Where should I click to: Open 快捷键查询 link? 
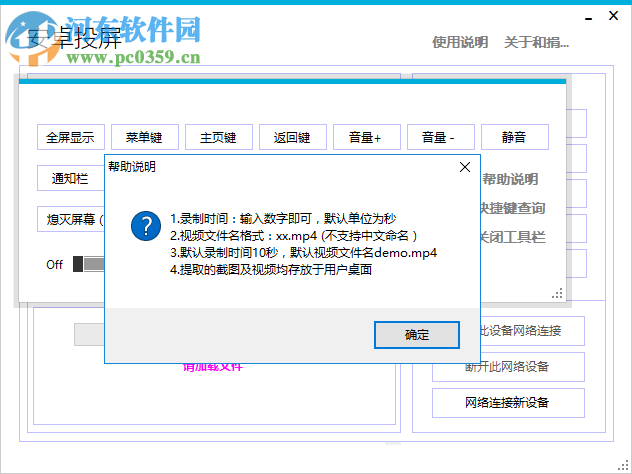coord(513,208)
